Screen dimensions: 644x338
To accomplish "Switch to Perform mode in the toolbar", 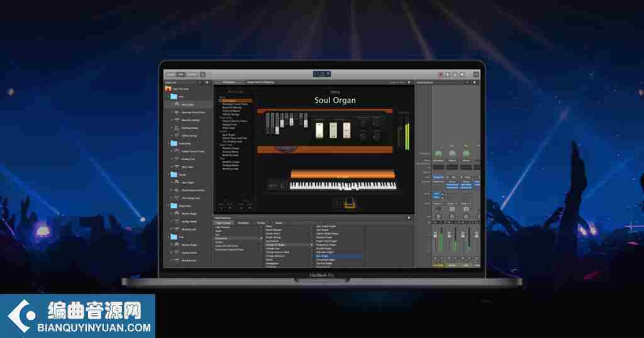I will pyautogui.click(x=192, y=74).
